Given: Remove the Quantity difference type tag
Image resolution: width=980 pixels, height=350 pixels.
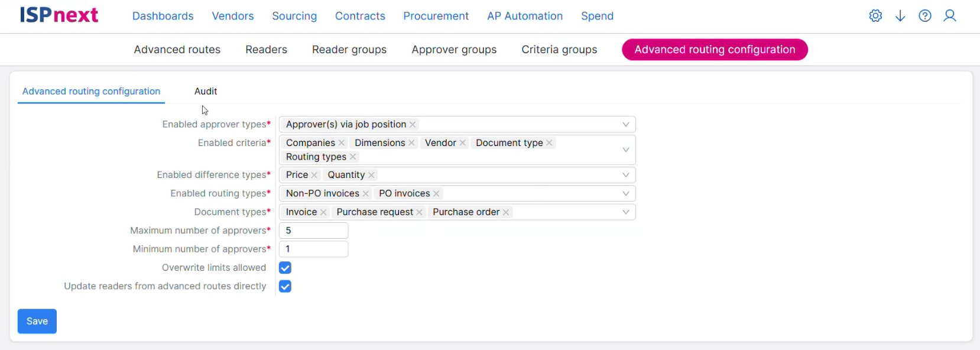Looking at the screenshot, I should [x=371, y=175].
